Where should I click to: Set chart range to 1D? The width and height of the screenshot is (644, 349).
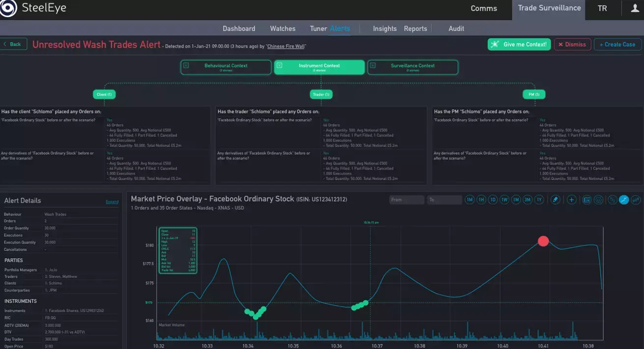(493, 200)
